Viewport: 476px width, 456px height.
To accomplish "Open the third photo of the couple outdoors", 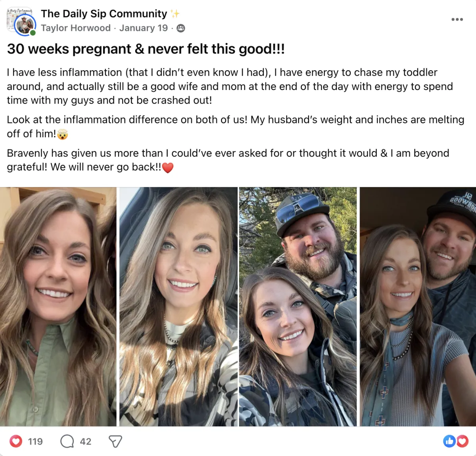I will pyautogui.click(x=298, y=307).
